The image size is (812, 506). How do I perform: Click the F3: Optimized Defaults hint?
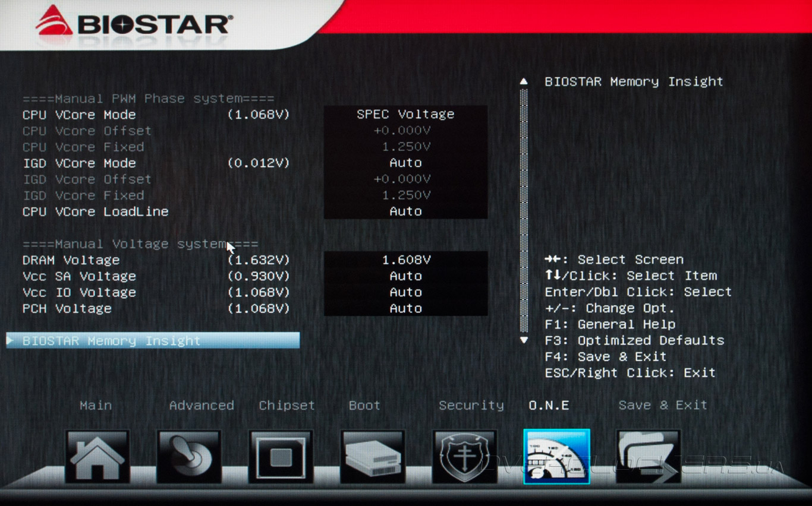(634, 340)
